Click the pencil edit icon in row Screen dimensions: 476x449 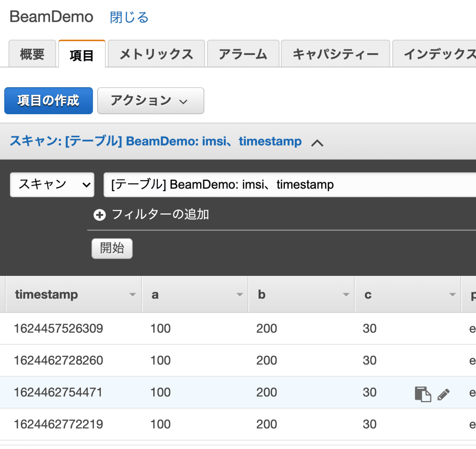[443, 394]
